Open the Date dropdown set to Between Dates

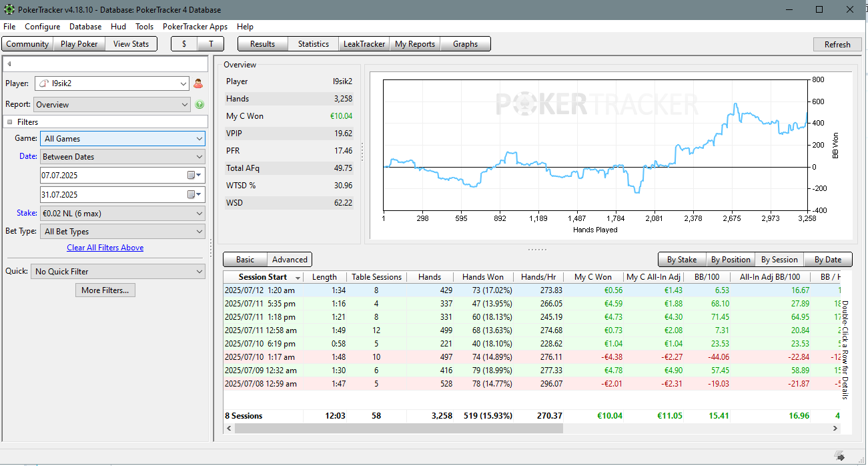(122, 157)
